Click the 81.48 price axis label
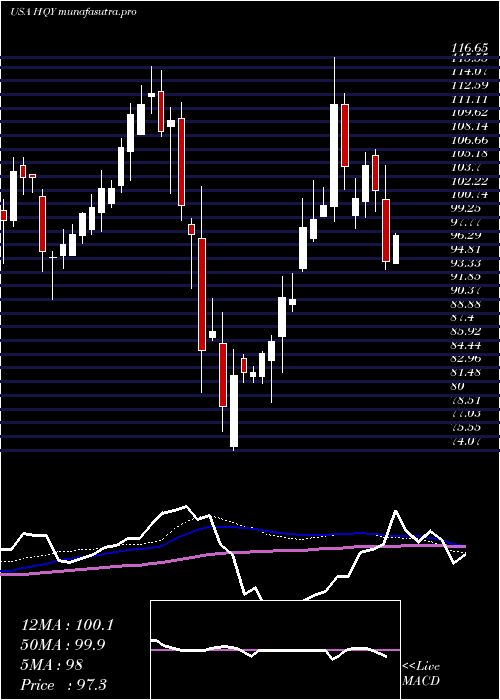This screenshot has width=500, height=700. [x=467, y=373]
